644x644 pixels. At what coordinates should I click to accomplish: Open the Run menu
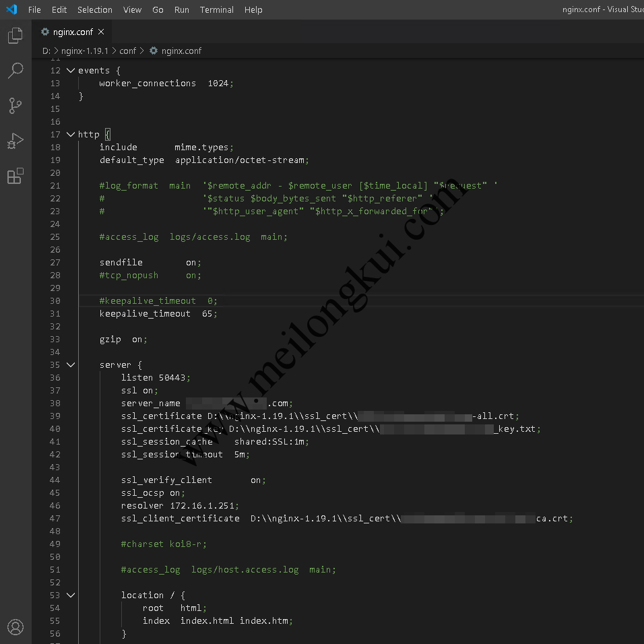[x=181, y=9]
